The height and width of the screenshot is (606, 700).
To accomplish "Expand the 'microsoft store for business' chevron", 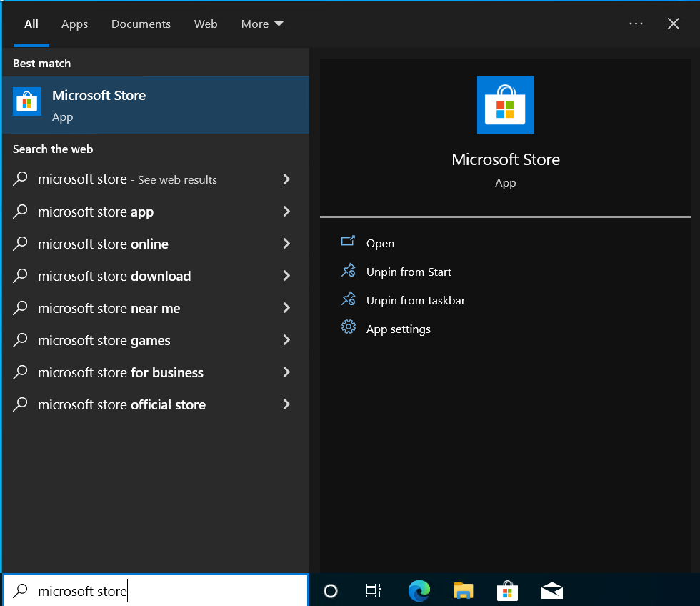I will [x=286, y=372].
